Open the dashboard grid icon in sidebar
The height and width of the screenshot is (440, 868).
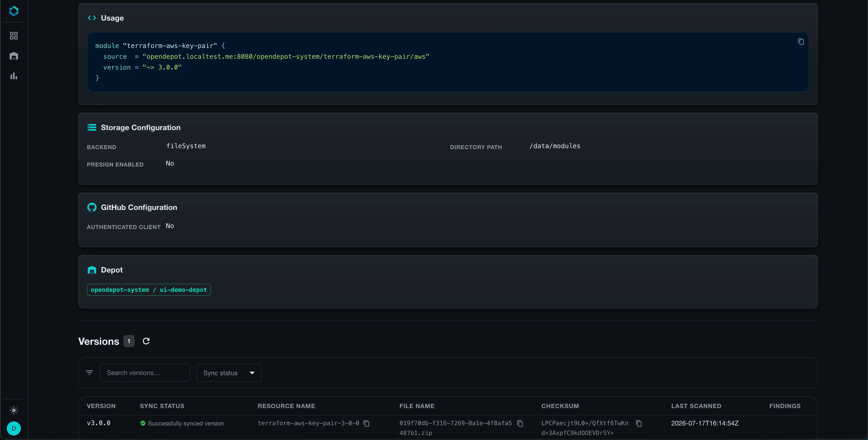14,36
